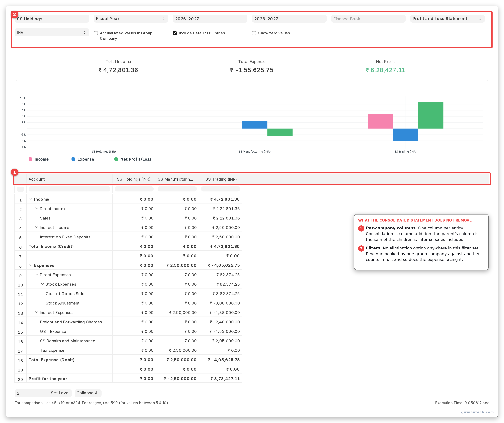Viewport: 504px width, 423px height.
Task: Click the Account column filter box
Action: point(69,189)
